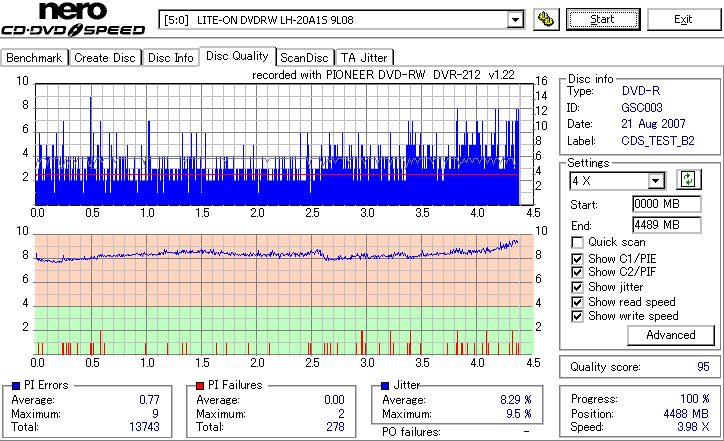Open the LITE-ON drive selection dropdown
Image resolution: width=724 pixels, height=441 pixels.
(x=515, y=20)
